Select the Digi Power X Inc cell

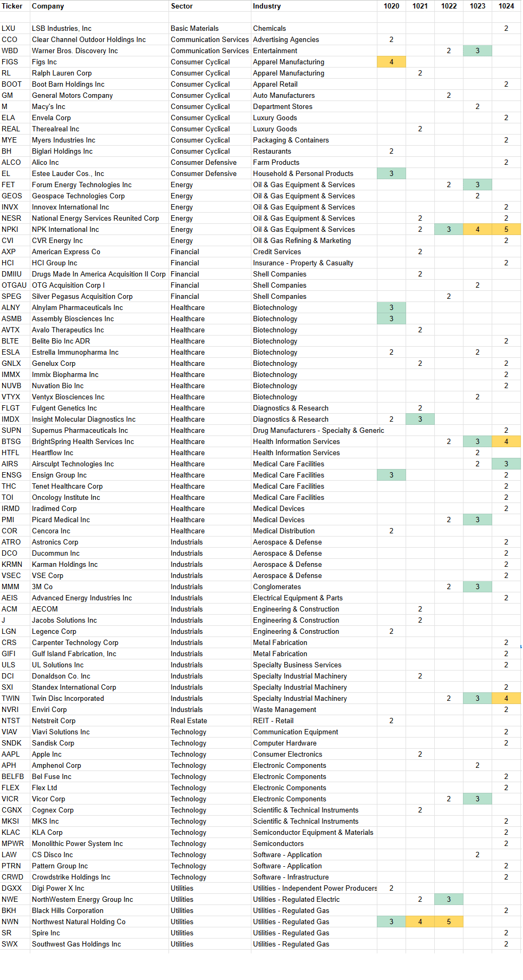99,888
